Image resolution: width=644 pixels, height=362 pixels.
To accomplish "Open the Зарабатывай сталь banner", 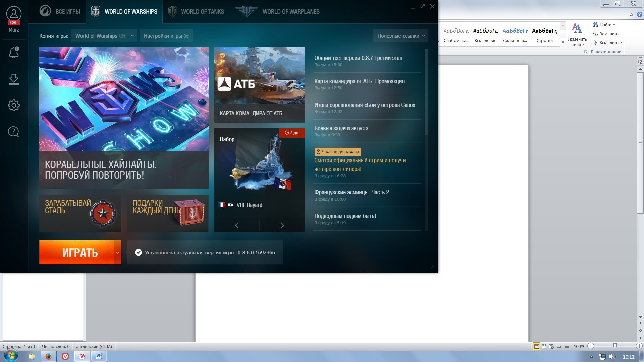I will (x=80, y=213).
